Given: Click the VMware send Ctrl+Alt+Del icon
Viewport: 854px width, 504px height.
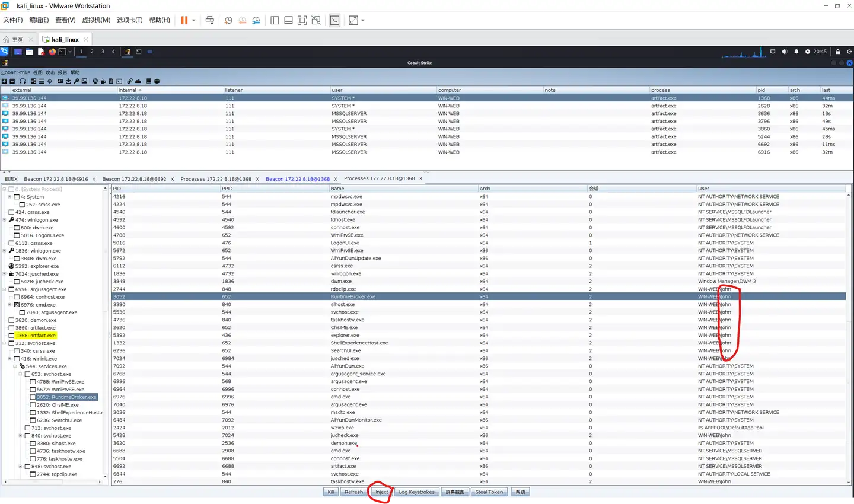Looking at the screenshot, I should pos(210,20).
